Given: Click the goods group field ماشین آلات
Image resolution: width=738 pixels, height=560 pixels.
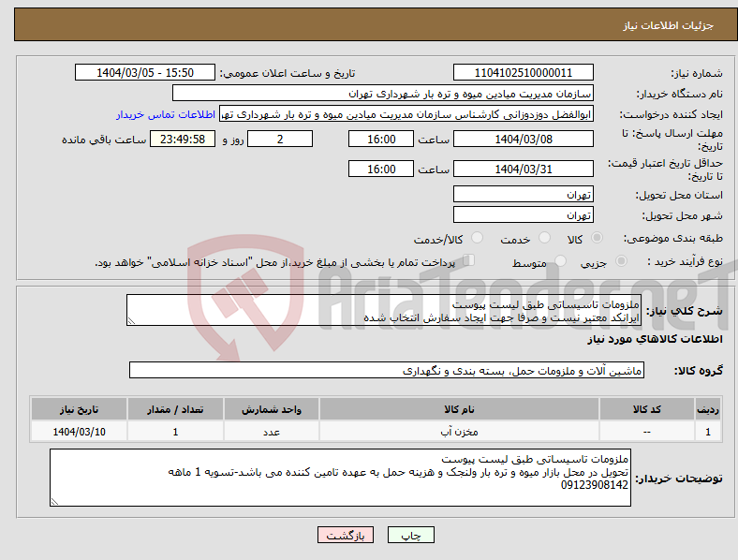Looking at the screenshot, I should 387,370.
